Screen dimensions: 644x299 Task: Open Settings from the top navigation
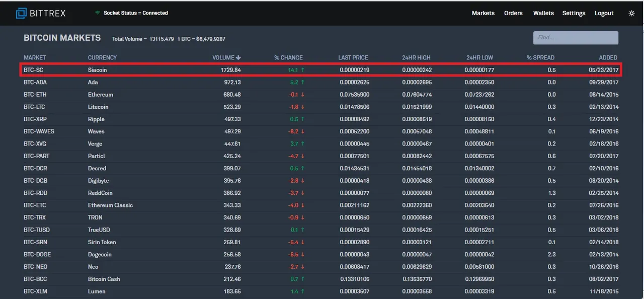[574, 13]
